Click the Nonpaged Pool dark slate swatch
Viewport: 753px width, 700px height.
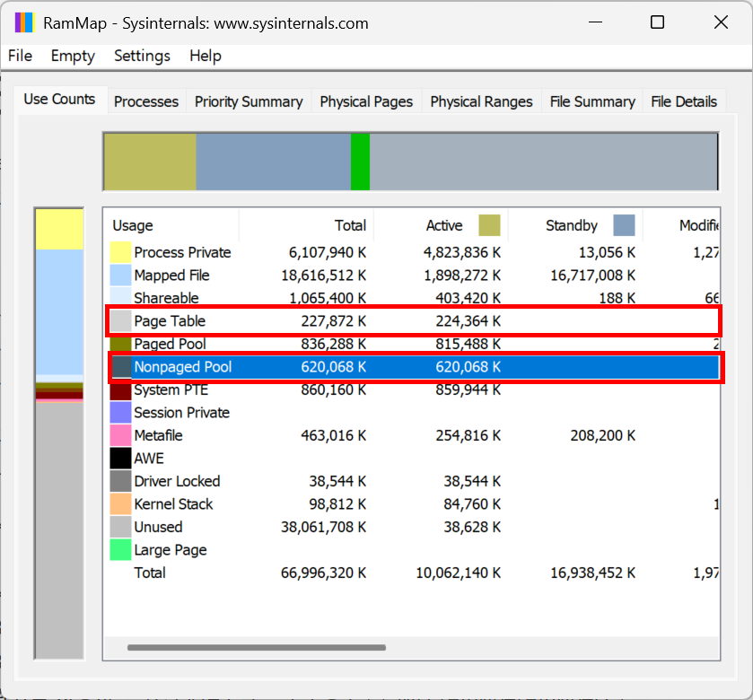pos(121,367)
